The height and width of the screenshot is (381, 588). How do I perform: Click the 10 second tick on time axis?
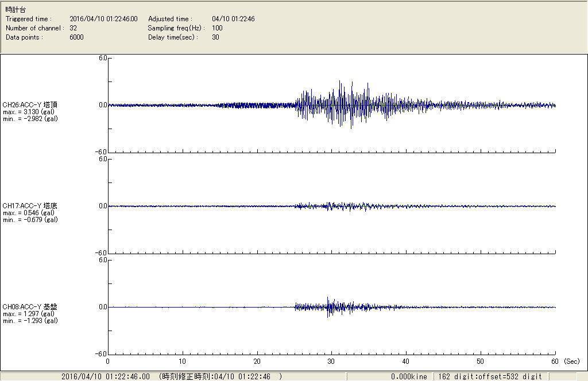click(182, 361)
